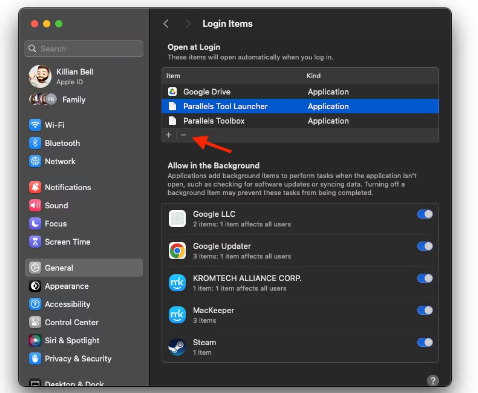Select General label in sidebar
478x393 pixels.
click(x=59, y=268)
